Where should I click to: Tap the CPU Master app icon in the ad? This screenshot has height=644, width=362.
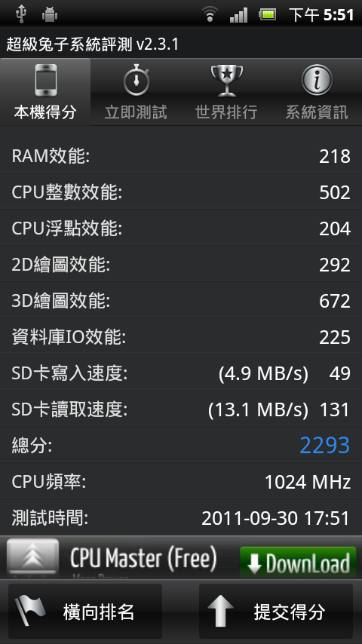(33, 557)
